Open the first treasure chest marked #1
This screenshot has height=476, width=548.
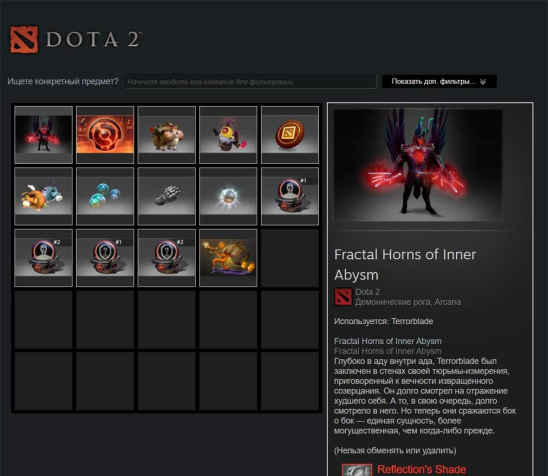click(x=290, y=196)
